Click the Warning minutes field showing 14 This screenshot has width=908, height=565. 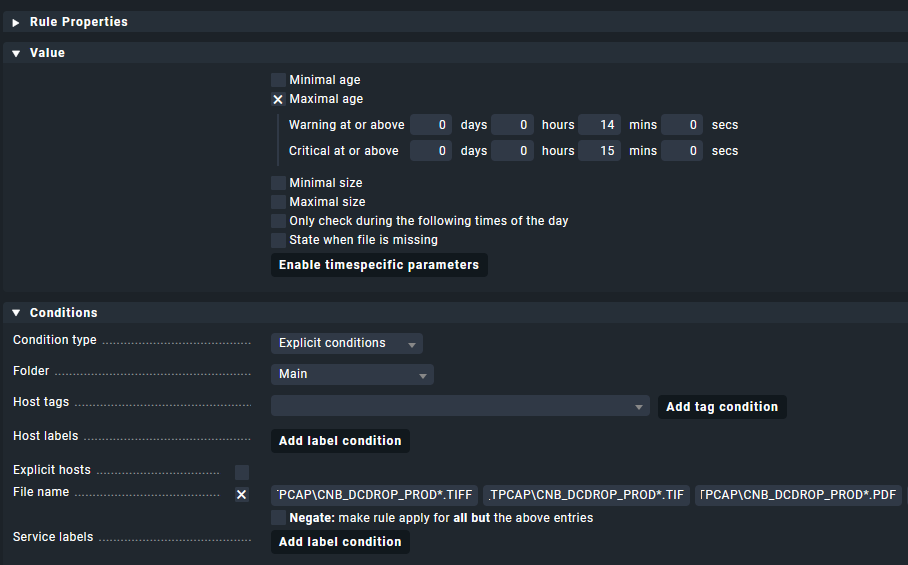pyautogui.click(x=599, y=125)
